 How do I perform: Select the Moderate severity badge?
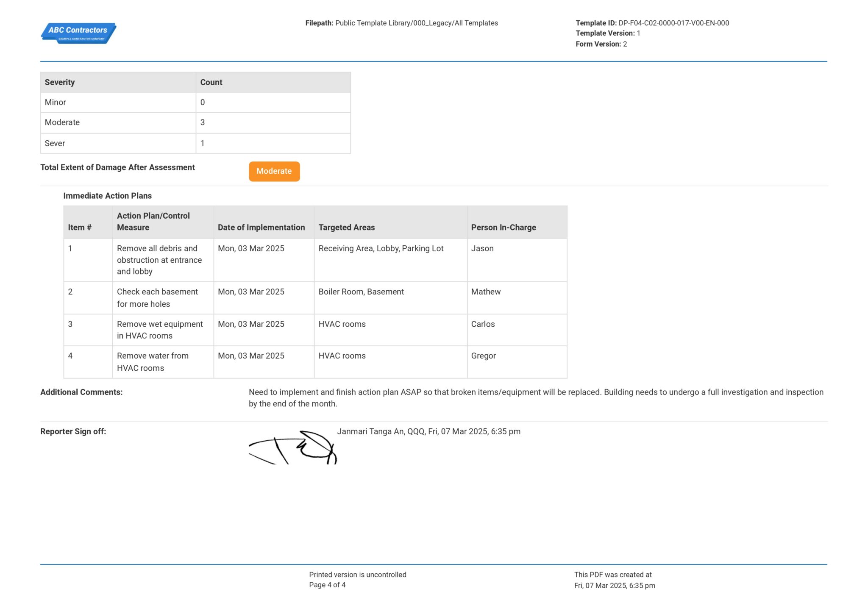point(274,171)
